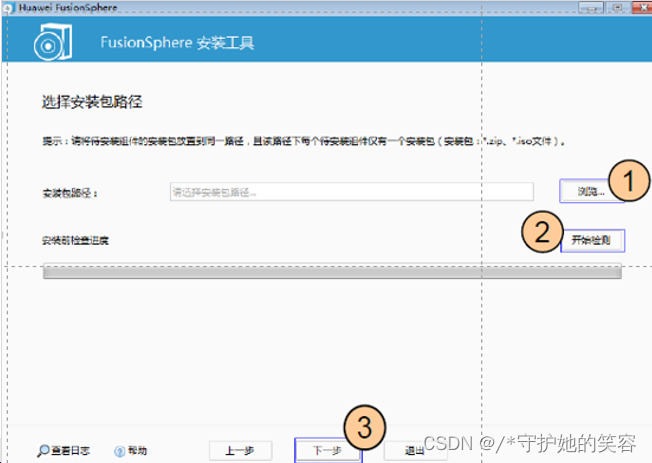Start the pre-install check with 开始检测
The width and height of the screenshot is (652, 463).
pyautogui.click(x=592, y=240)
